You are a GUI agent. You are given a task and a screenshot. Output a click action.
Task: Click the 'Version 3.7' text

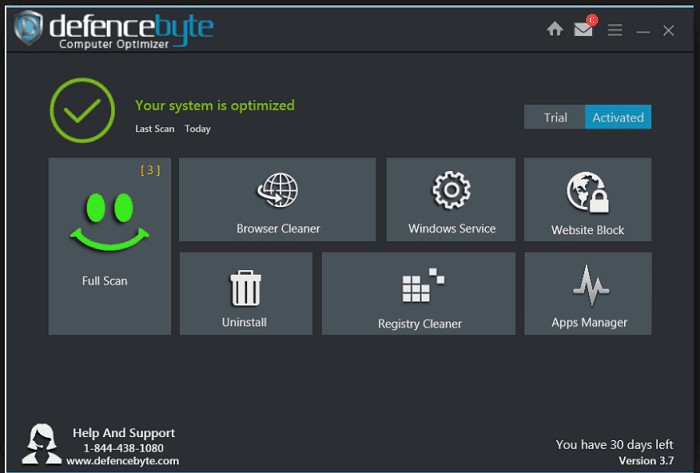[x=646, y=461]
